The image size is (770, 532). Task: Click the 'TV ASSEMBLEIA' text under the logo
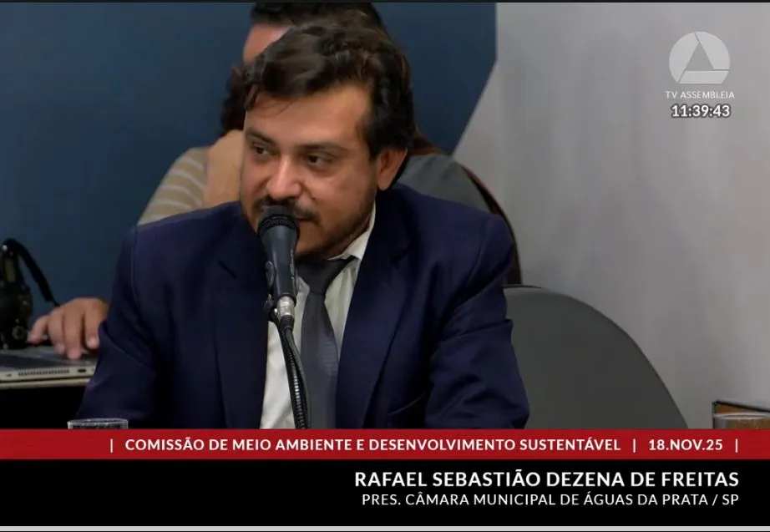700,94
